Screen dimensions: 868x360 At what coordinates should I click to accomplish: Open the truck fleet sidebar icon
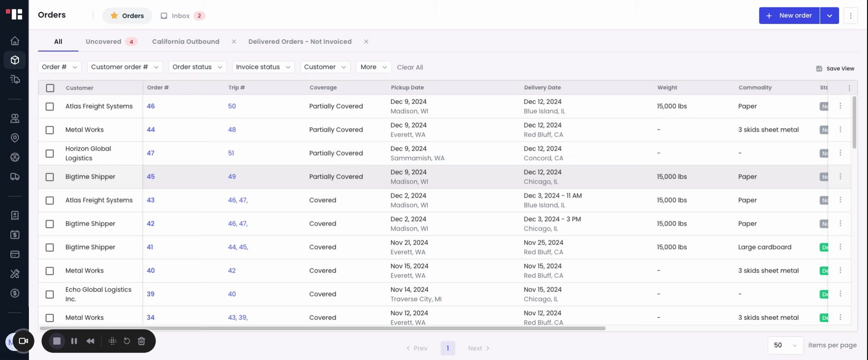click(15, 176)
